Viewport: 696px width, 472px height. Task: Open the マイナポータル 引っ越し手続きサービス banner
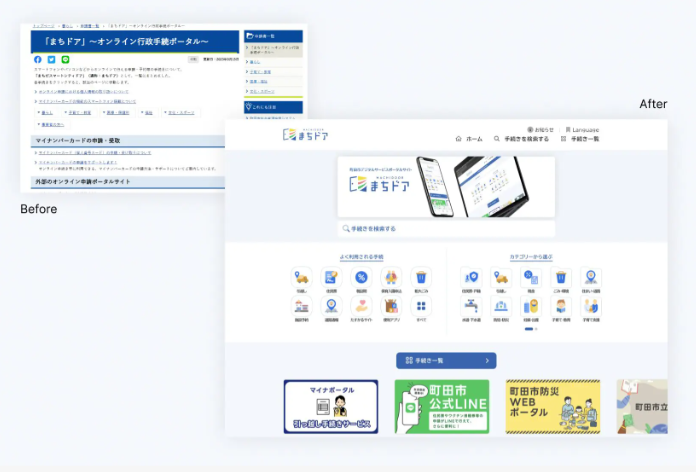331,406
